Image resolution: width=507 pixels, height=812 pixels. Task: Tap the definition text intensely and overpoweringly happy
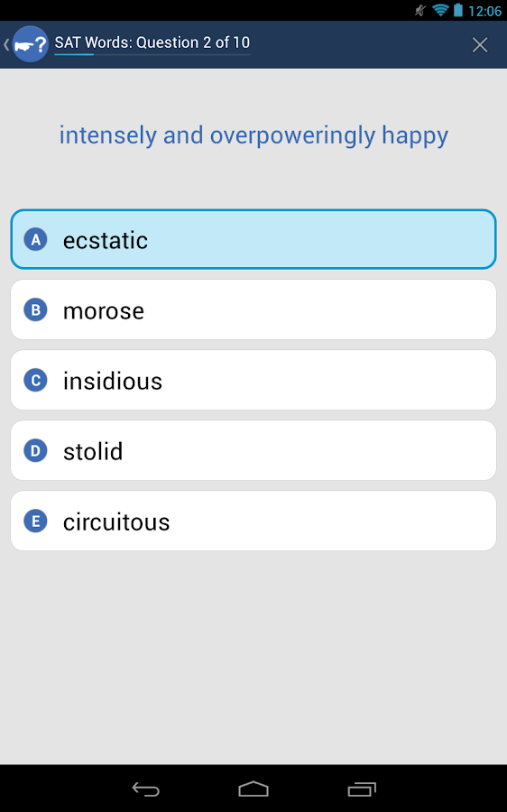(253, 136)
